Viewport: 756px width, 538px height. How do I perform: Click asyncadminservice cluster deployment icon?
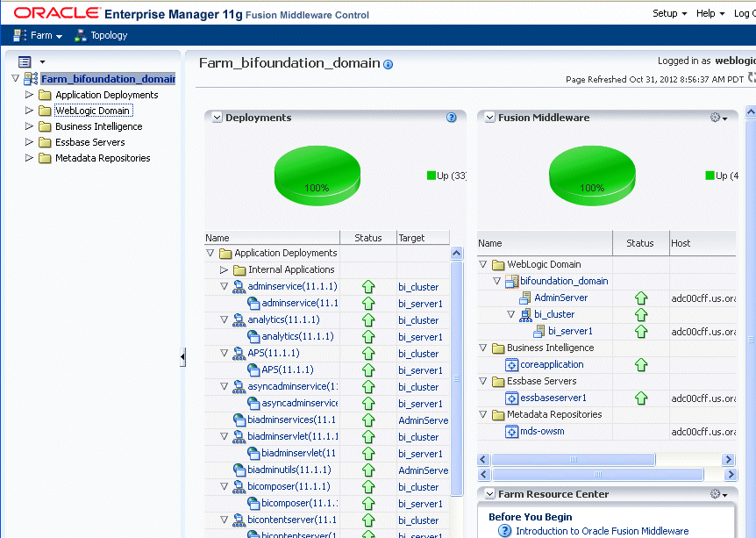239,386
